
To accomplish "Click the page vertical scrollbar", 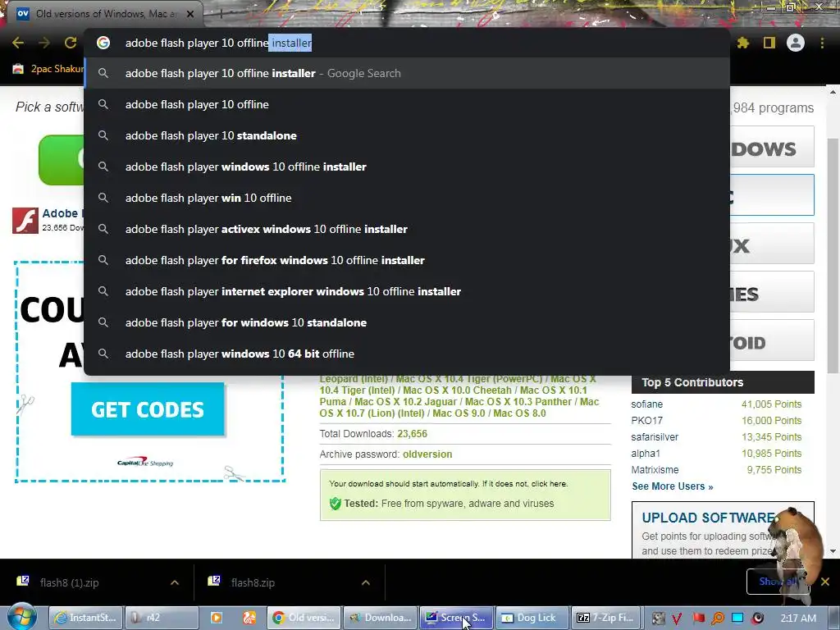I will click(x=833, y=256).
